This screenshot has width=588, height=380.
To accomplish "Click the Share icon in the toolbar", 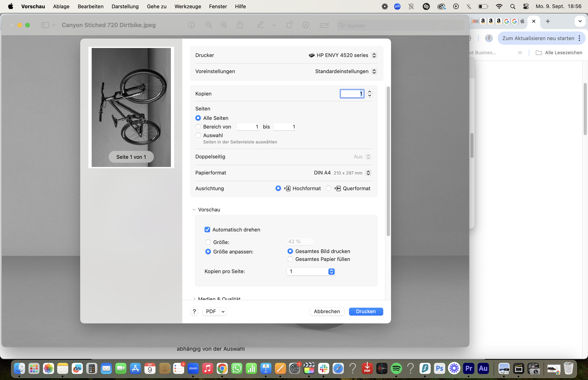I will coord(240,25).
